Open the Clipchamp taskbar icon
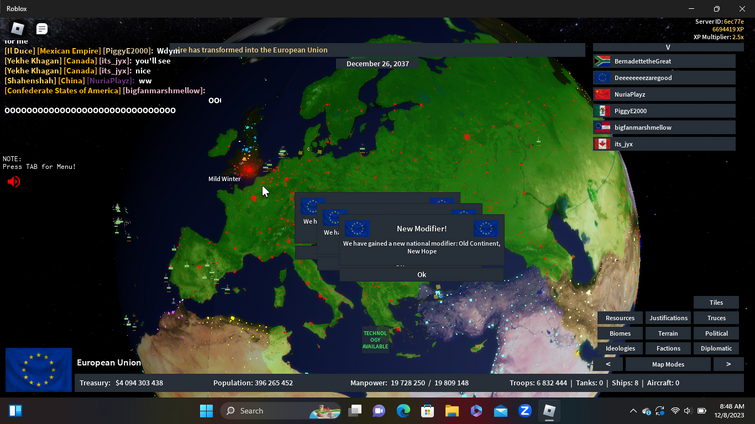 point(476,411)
